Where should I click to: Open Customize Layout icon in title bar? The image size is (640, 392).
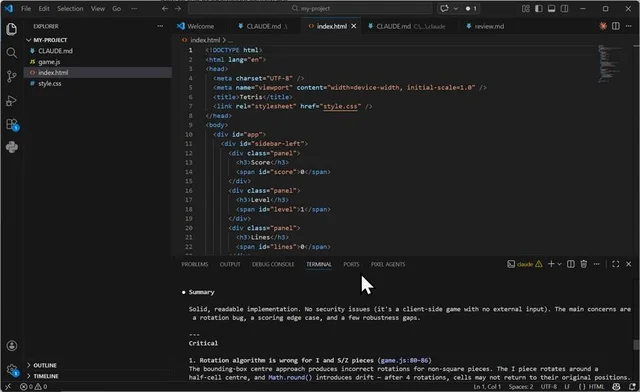[526, 9]
